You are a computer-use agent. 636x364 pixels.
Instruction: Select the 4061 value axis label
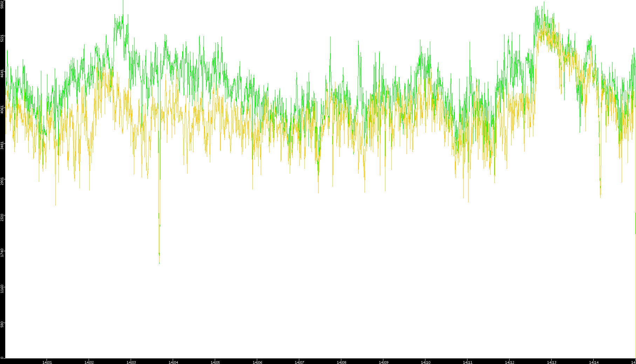pyautogui.click(x=2, y=109)
